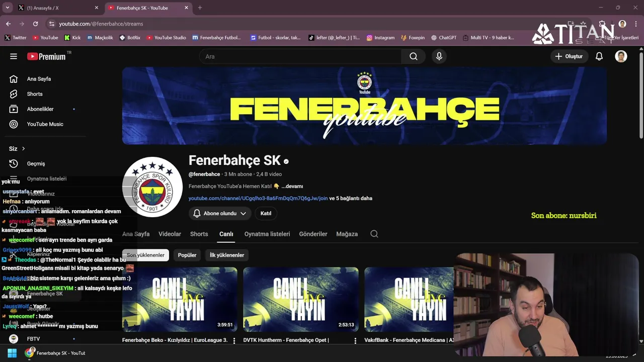Open the Windows Start menu
This screenshot has width=644, height=362.
click(12, 353)
